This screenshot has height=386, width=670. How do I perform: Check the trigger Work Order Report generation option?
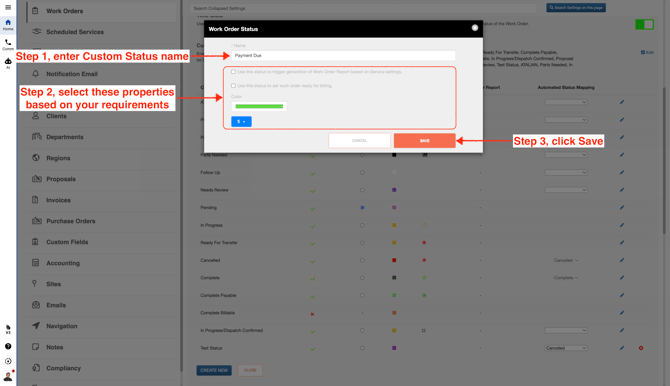pyautogui.click(x=233, y=72)
